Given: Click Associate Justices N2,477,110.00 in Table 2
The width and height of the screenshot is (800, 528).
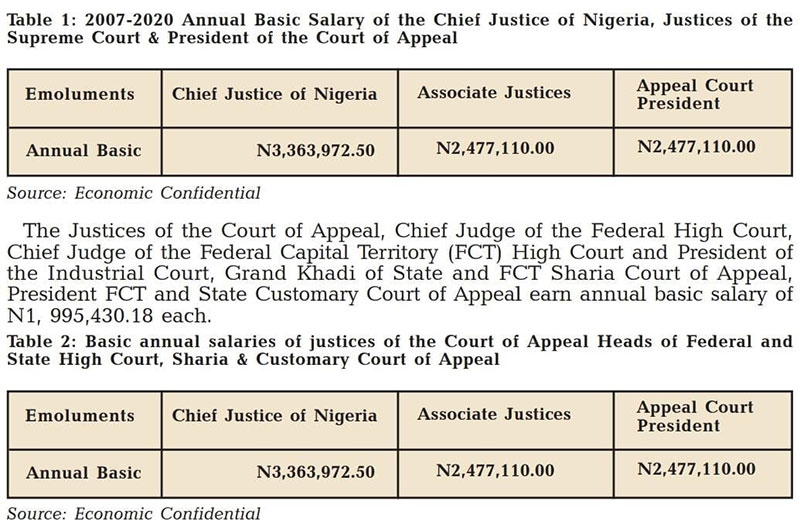Looking at the screenshot, I should tap(495, 470).
